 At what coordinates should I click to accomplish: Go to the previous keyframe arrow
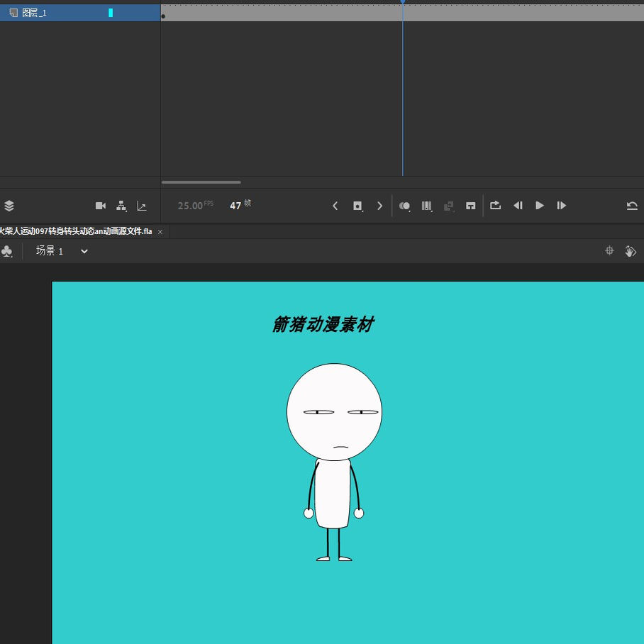point(335,206)
